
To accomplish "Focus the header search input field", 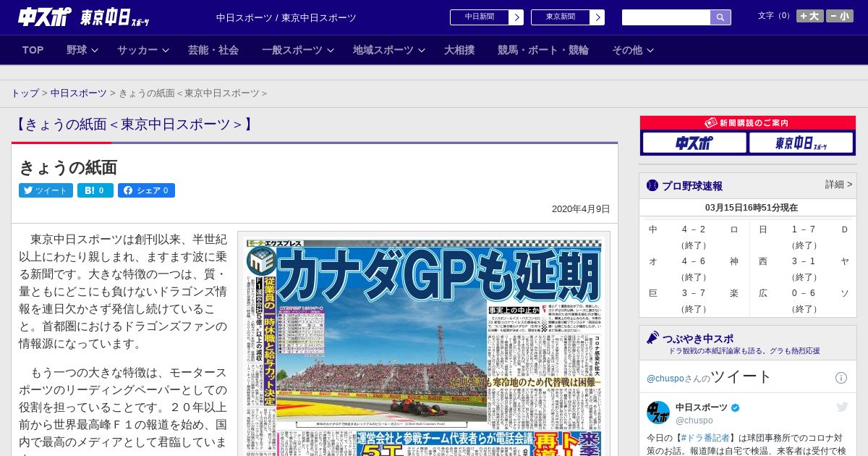I will coord(666,17).
